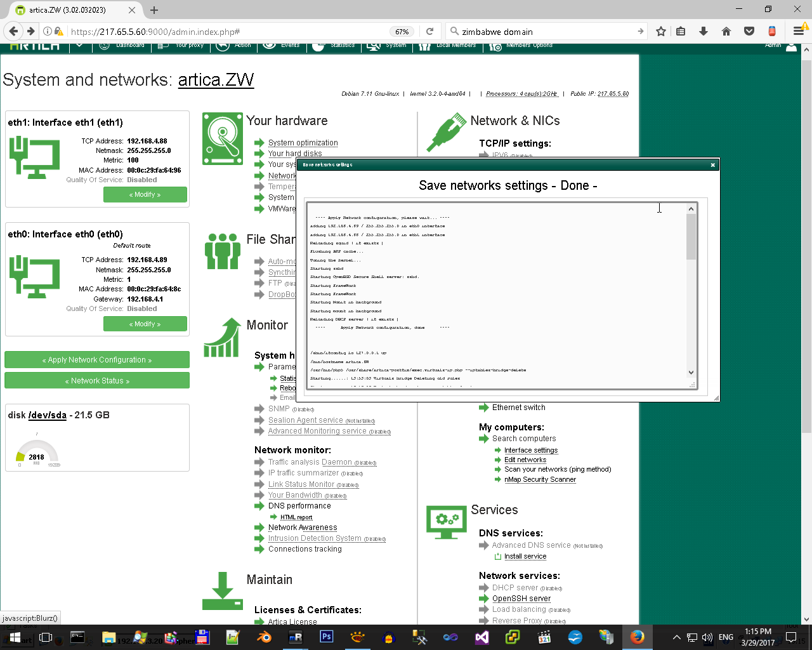Click the Firefox forward arrow button
This screenshot has width=812, height=650.
coord(30,31)
